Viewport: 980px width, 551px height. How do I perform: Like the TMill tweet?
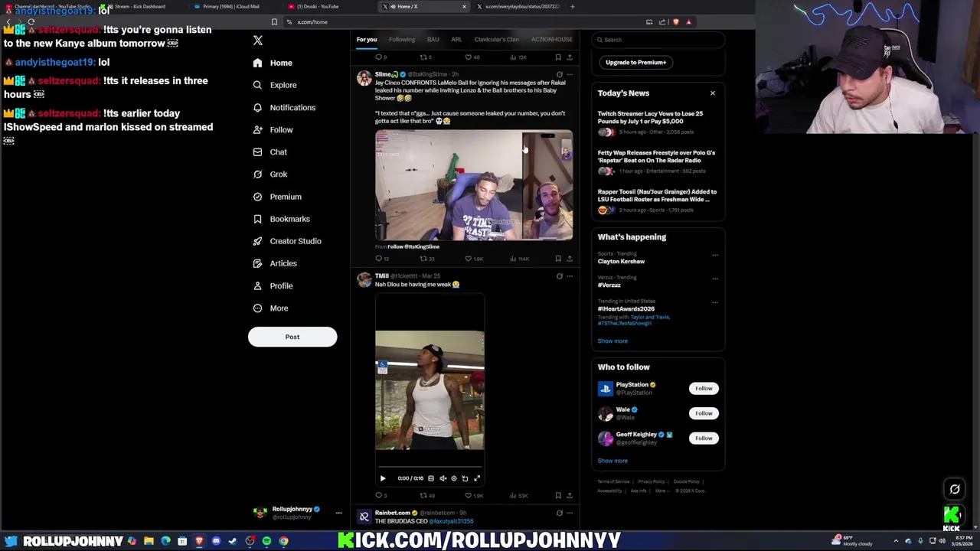[x=474, y=495]
